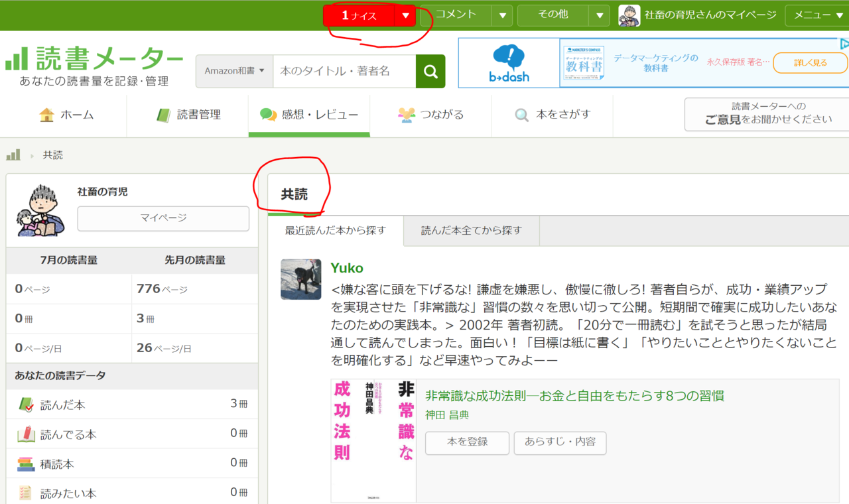Click the 読んだ本 book icon

coord(26,405)
